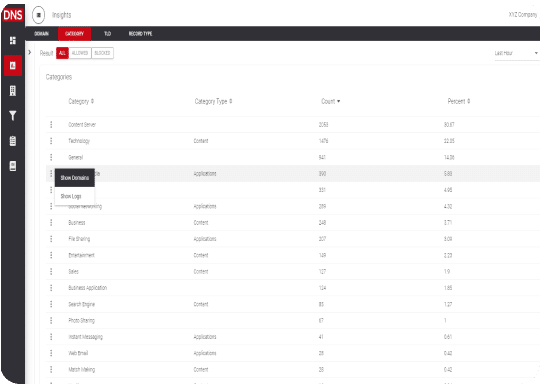This screenshot has height=384, width=540.
Task: Open the dashboard icon in sidebar
Action: pyautogui.click(x=13, y=41)
